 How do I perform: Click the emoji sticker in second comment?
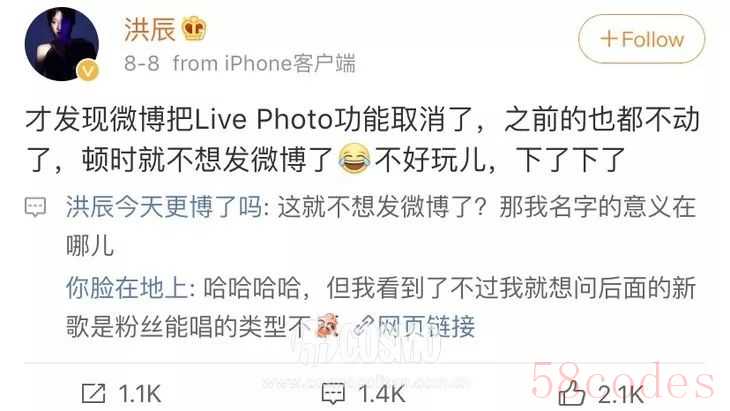(x=327, y=325)
